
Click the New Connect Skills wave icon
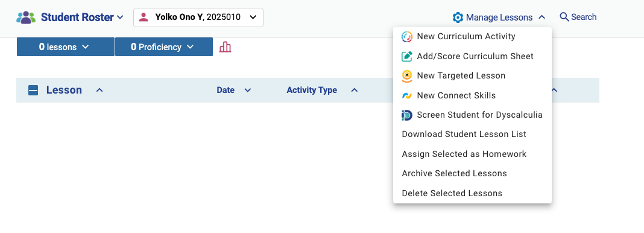(x=406, y=96)
